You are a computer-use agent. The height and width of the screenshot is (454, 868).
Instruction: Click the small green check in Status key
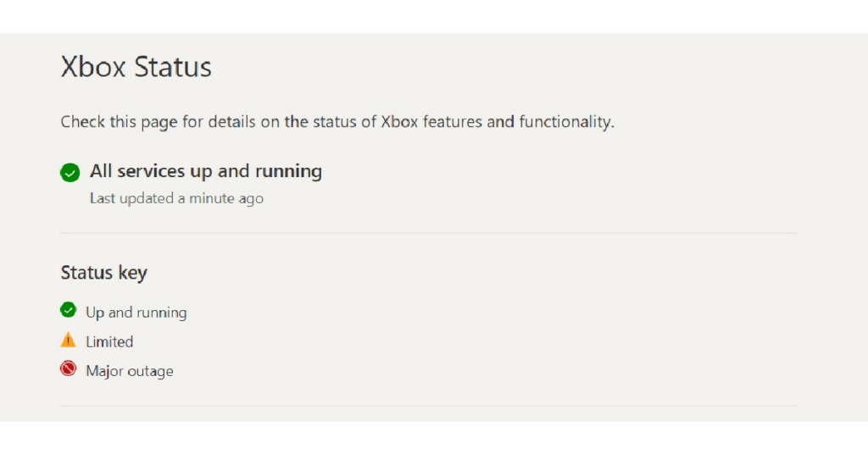[69, 311]
